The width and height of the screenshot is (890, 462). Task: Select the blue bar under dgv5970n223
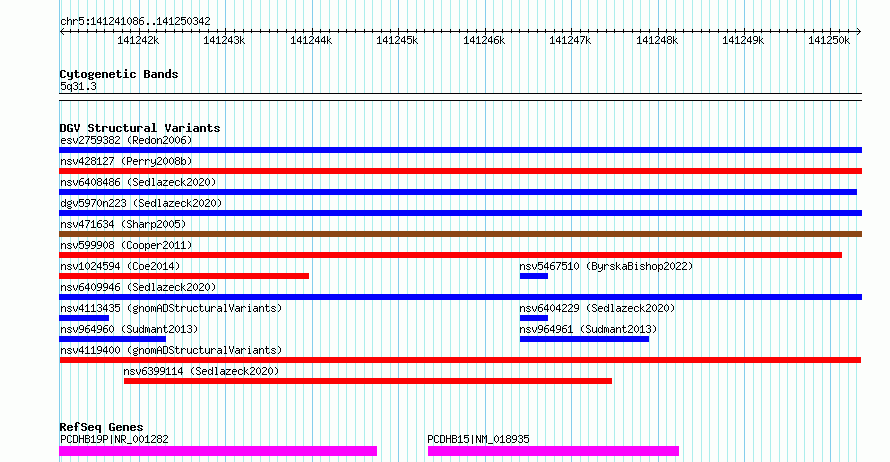point(460,213)
